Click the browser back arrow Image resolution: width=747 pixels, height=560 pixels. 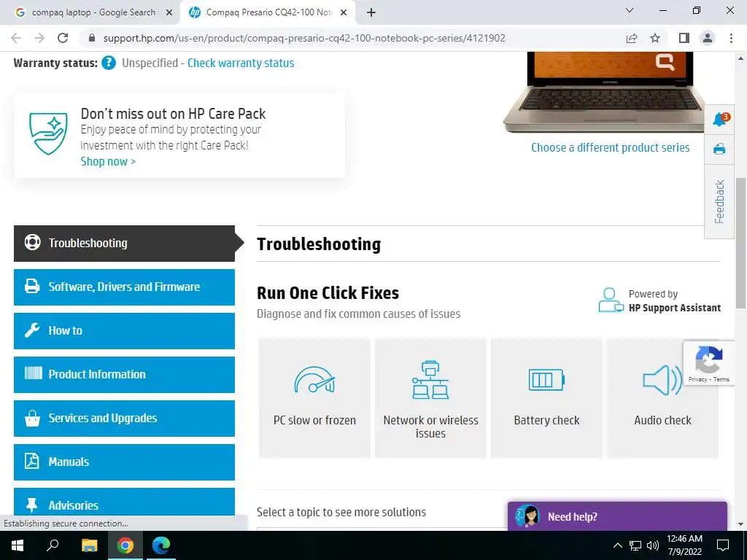point(16,38)
